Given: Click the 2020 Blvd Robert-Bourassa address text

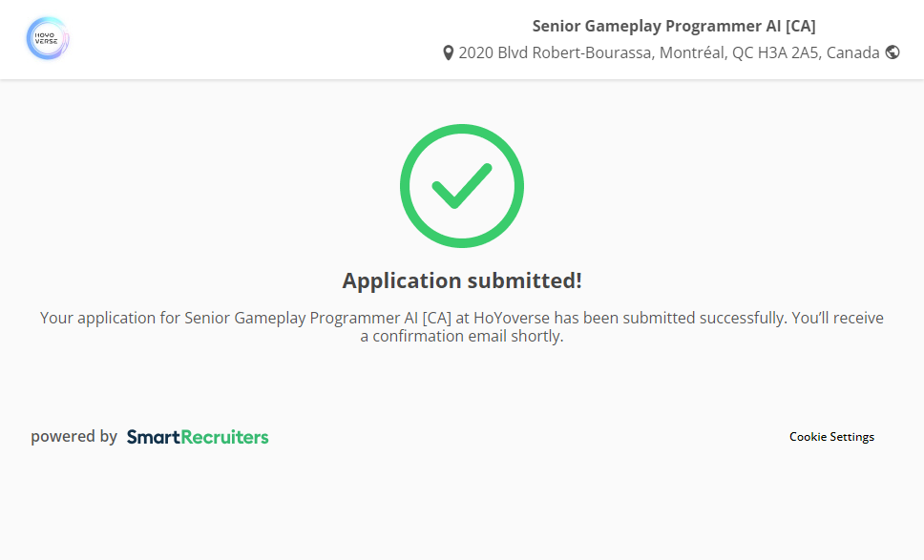Looking at the screenshot, I should [x=556, y=53].
